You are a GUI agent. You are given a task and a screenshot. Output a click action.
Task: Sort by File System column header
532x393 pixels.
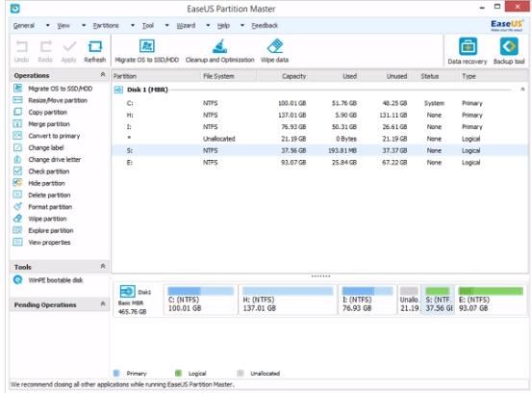click(229, 76)
